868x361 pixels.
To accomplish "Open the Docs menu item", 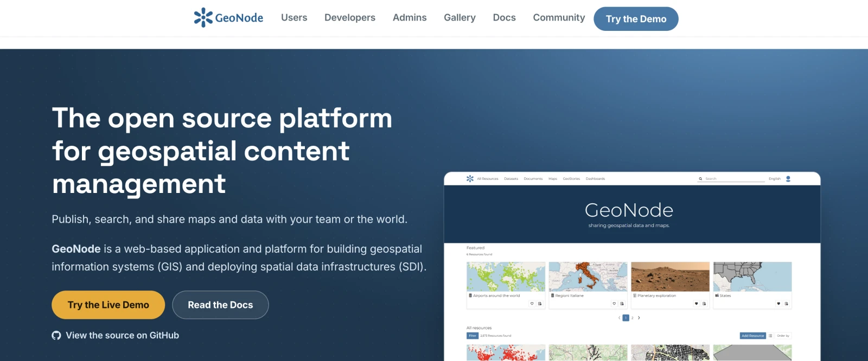I will pos(504,18).
